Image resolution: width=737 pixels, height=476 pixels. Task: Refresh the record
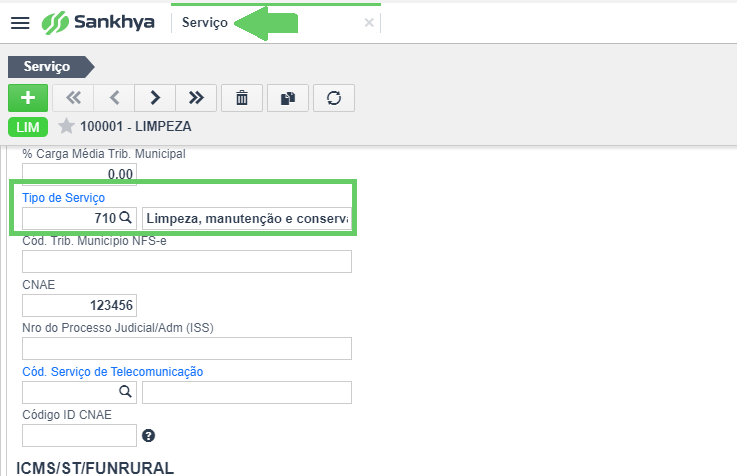click(334, 98)
